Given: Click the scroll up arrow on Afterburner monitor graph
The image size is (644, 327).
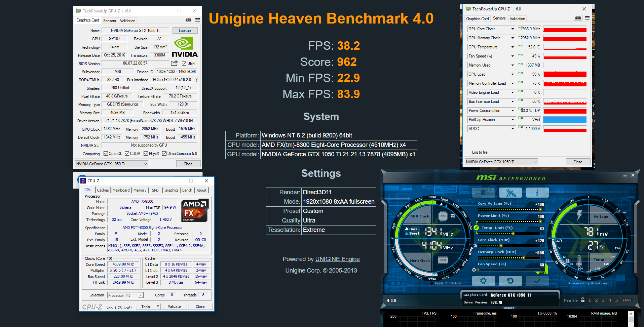Looking at the screenshot, I should pos(631,314).
